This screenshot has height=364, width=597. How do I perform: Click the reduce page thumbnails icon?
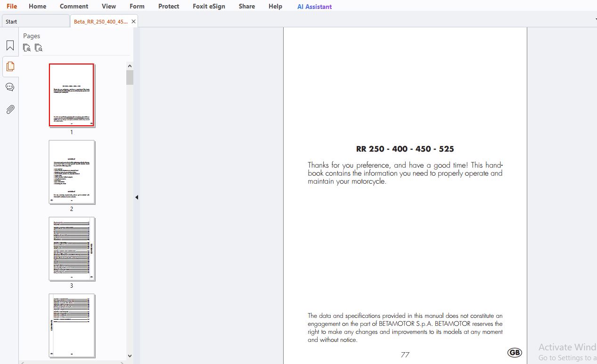(39, 48)
